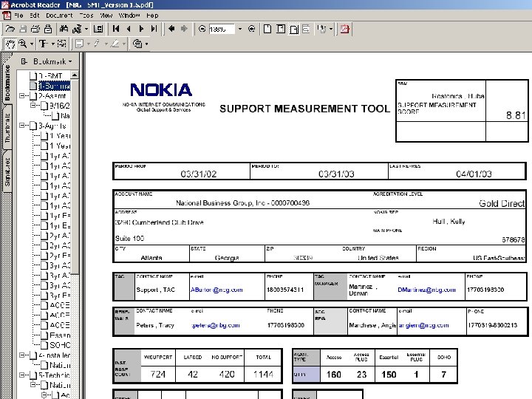
Task: Click the SUPPORT MEASUREMENT TOOL heading
Action: click(304, 109)
